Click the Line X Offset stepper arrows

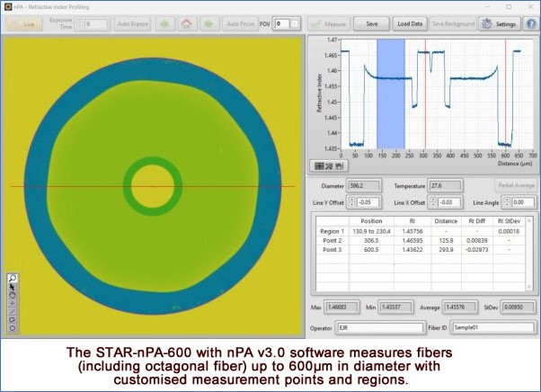(433, 202)
